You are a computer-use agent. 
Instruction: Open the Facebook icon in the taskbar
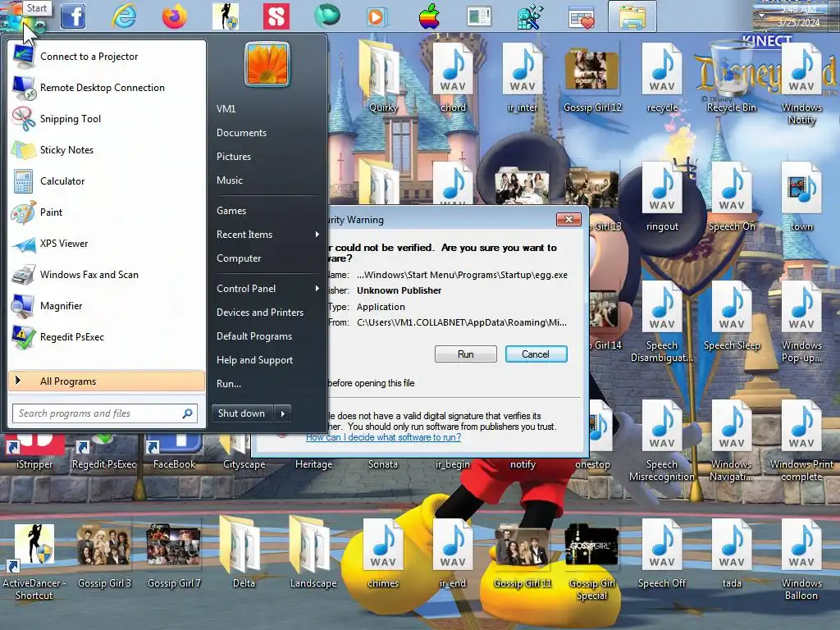click(x=73, y=16)
